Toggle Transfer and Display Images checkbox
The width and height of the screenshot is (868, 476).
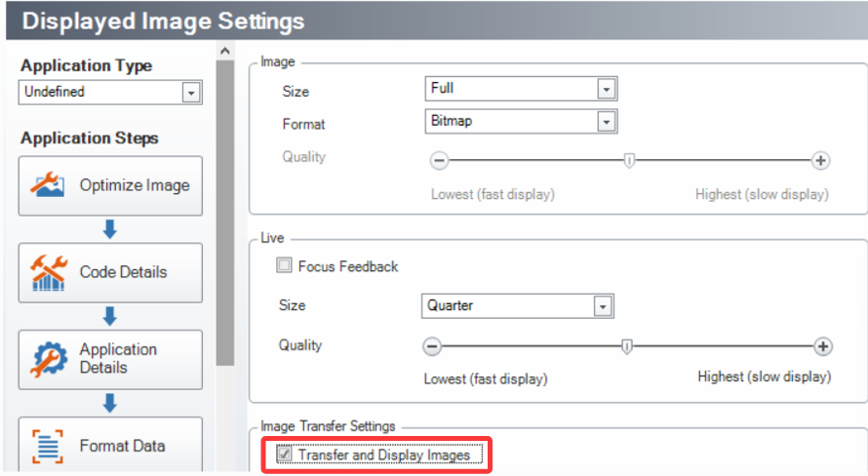pos(285,455)
